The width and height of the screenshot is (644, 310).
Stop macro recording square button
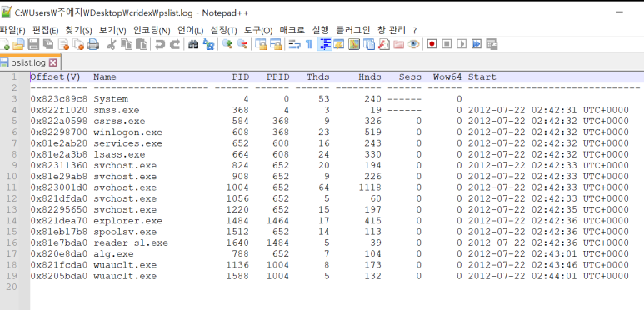[447, 44]
